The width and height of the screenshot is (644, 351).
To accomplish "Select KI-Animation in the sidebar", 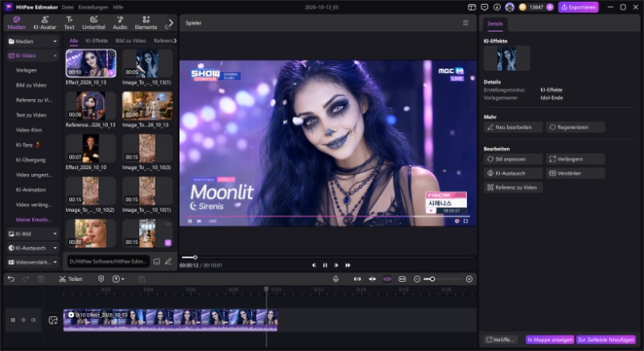I will point(31,190).
